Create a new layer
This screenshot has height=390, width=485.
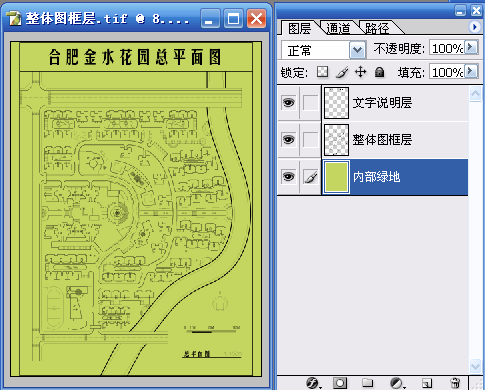426,383
